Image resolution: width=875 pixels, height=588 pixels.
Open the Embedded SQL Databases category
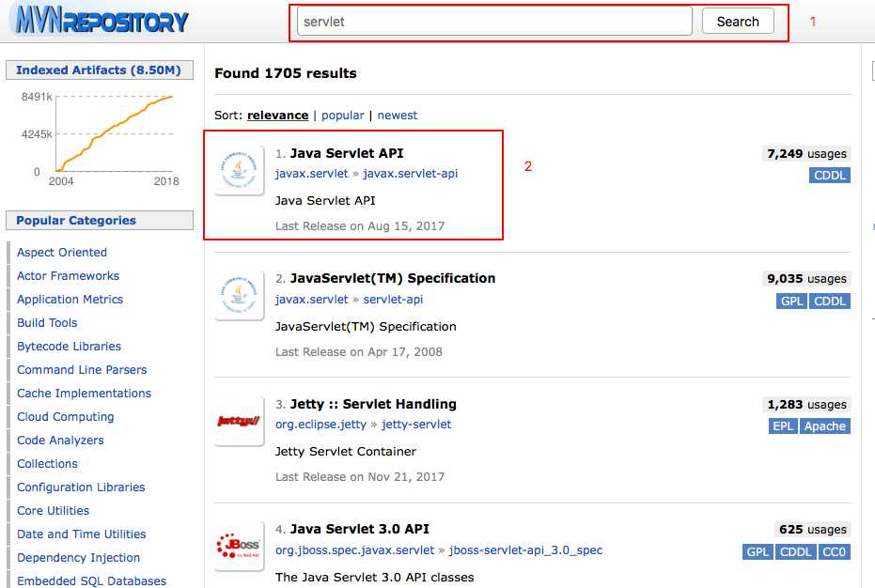91,580
